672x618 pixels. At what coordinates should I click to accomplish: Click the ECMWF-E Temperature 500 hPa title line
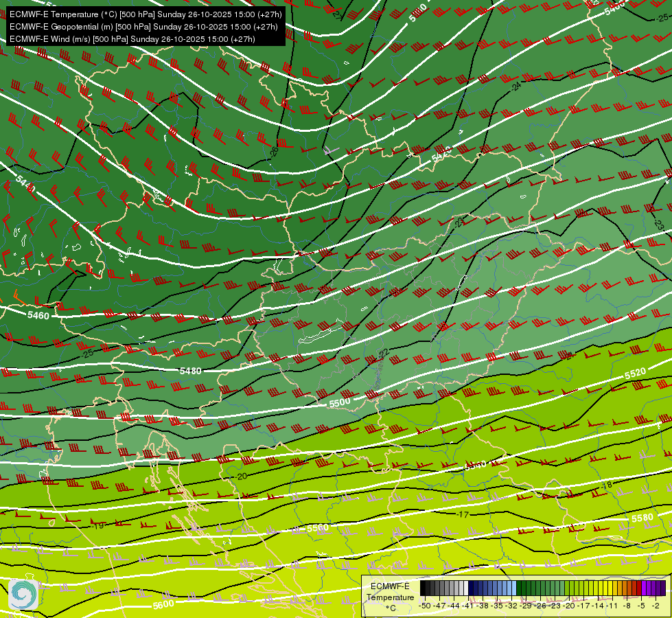(x=146, y=14)
